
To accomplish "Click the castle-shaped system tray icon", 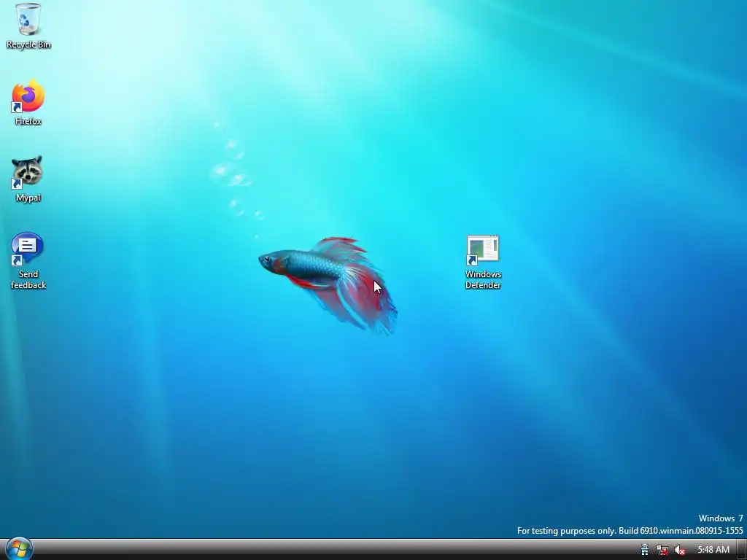I will pyautogui.click(x=645, y=550).
